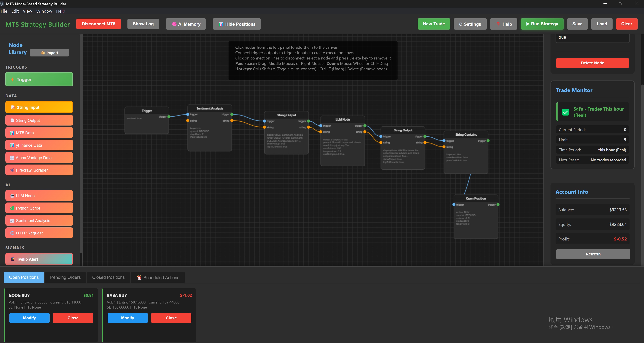
Task: Click the Trigger node lightning icon
Action: tap(12, 79)
